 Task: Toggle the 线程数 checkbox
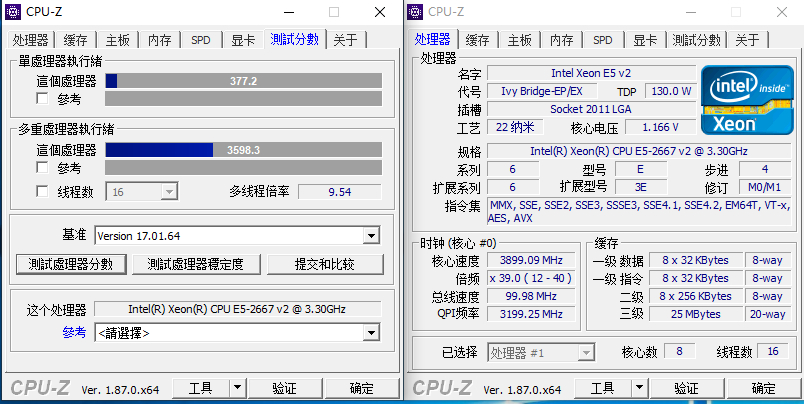tap(43, 191)
